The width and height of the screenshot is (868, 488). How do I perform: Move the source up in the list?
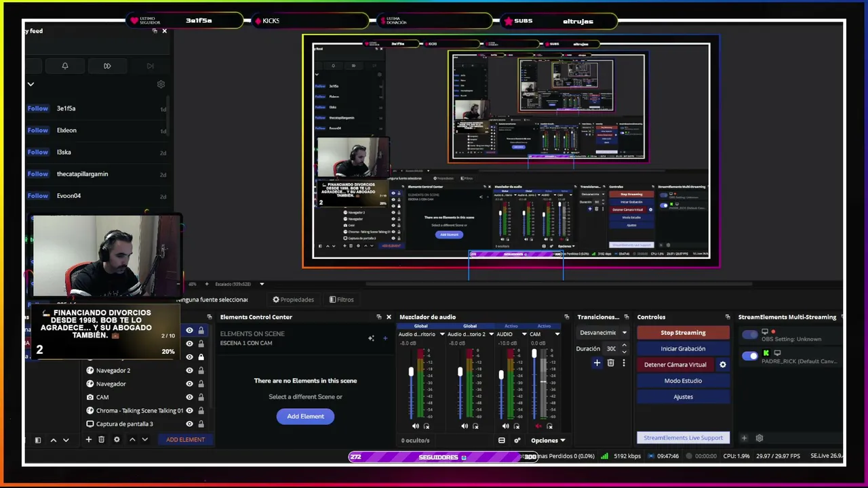pos(132,440)
